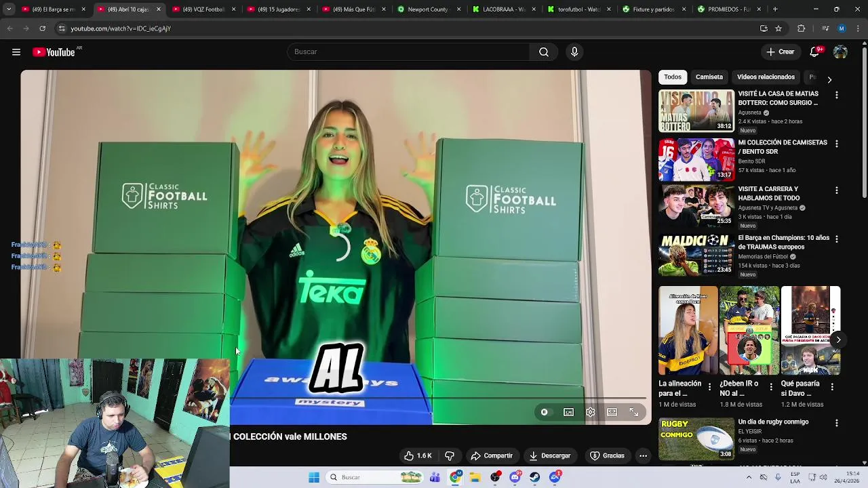This screenshot has height=488, width=868.
Task: Go to YouTube home via the logo
Action: (54, 52)
